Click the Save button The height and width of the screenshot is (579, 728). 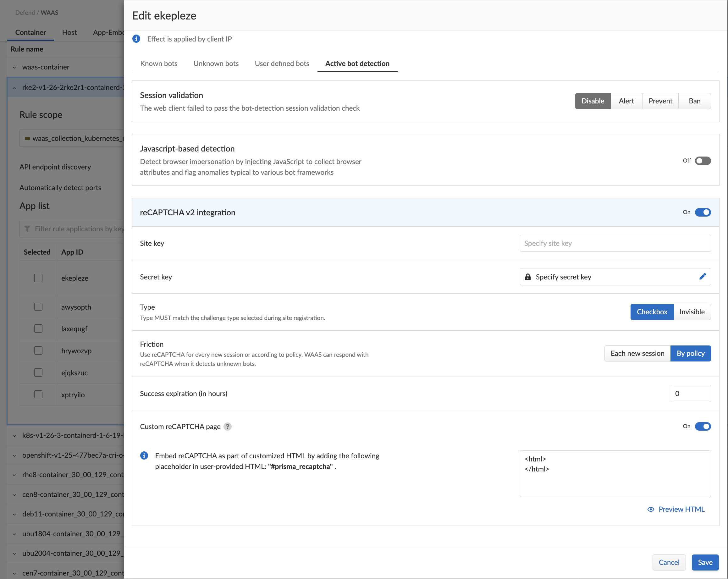coord(705,562)
